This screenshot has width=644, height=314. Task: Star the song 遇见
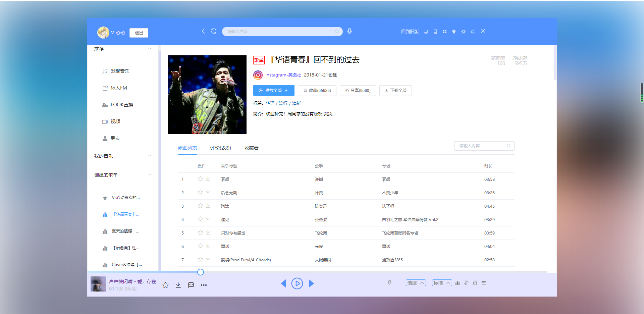click(200, 219)
